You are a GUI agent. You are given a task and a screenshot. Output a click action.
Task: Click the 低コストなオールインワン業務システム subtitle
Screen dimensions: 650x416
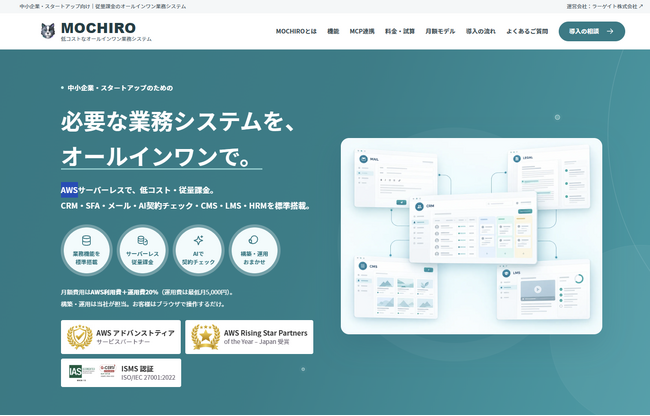click(106, 39)
